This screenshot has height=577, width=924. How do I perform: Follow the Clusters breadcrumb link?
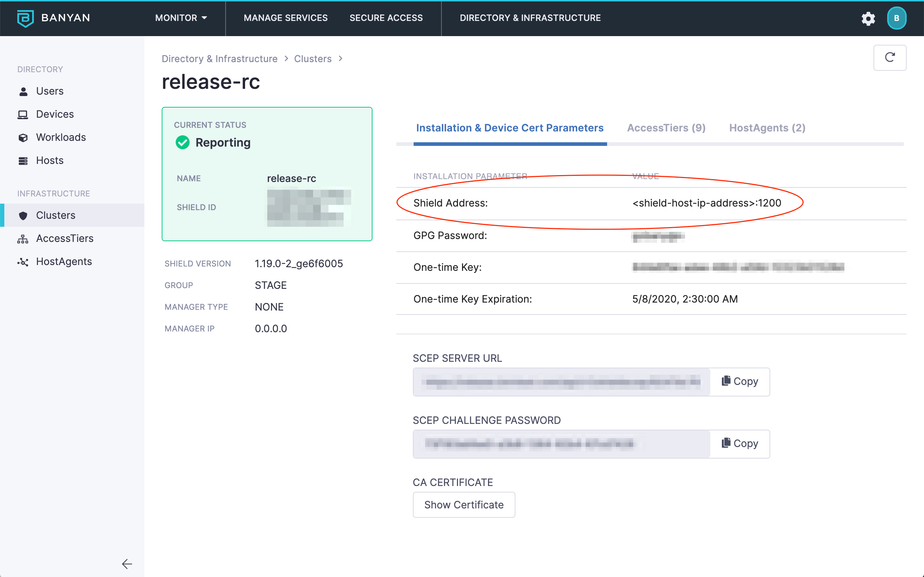[312, 59]
